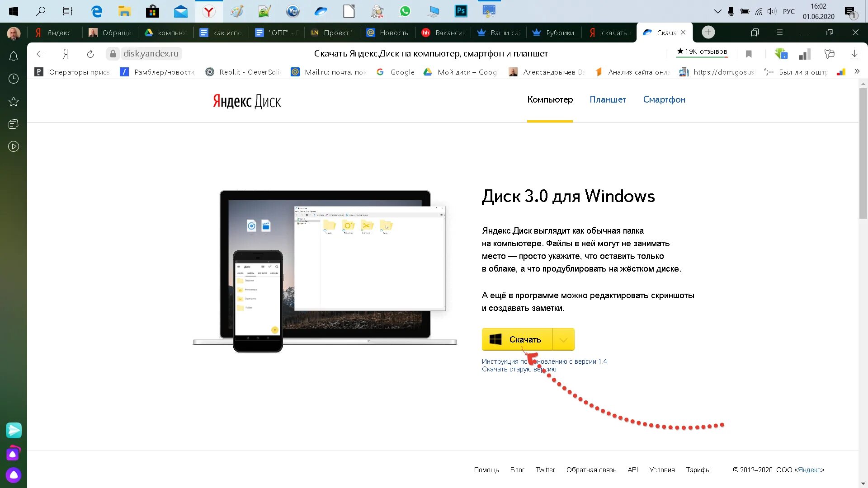Click the yellow Скачать download button
The height and width of the screenshot is (488, 868).
pyautogui.click(x=517, y=339)
